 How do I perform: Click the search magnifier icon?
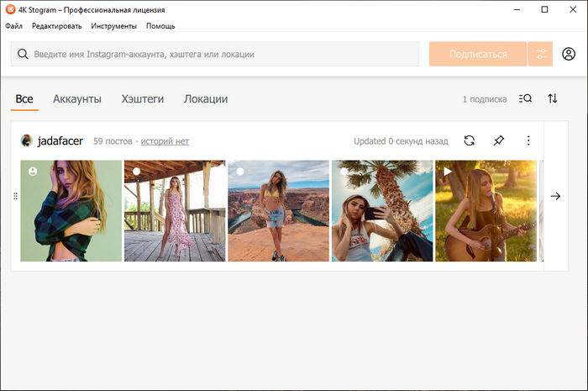point(23,54)
